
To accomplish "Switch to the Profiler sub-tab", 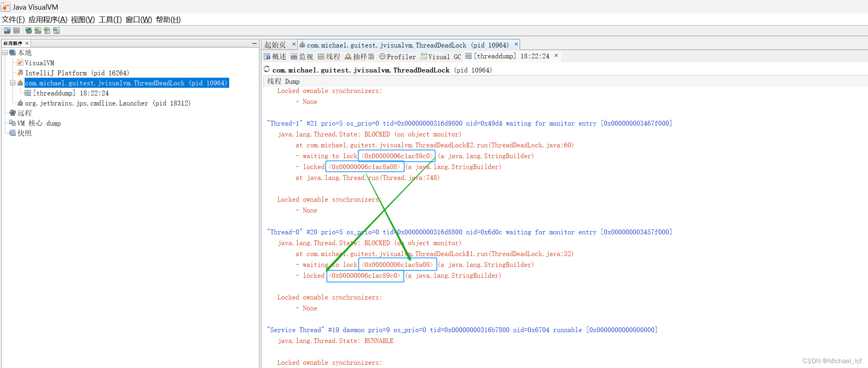I will 398,57.
